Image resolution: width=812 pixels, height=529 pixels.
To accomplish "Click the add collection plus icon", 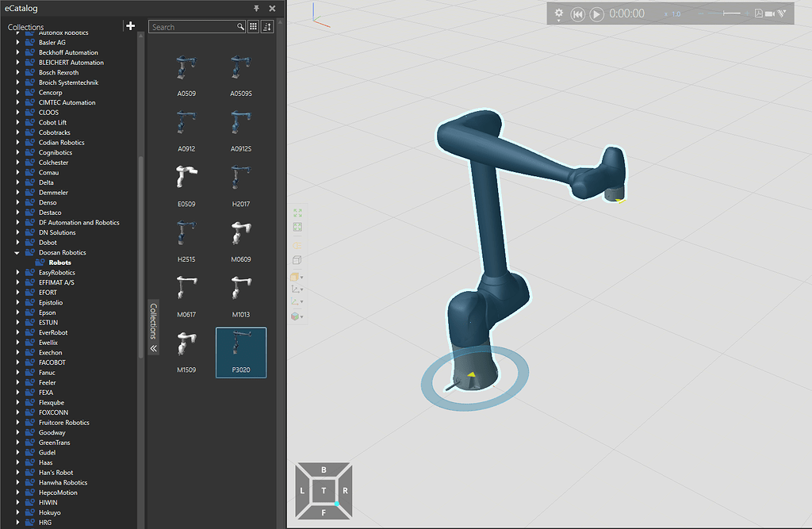I will [x=131, y=26].
